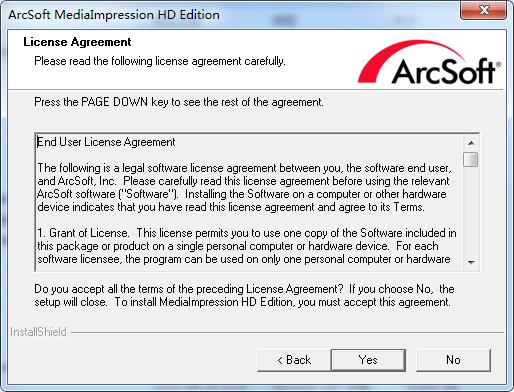Click the legal software license agreement paragraph
This screenshot has height=392, width=514.
244,188
